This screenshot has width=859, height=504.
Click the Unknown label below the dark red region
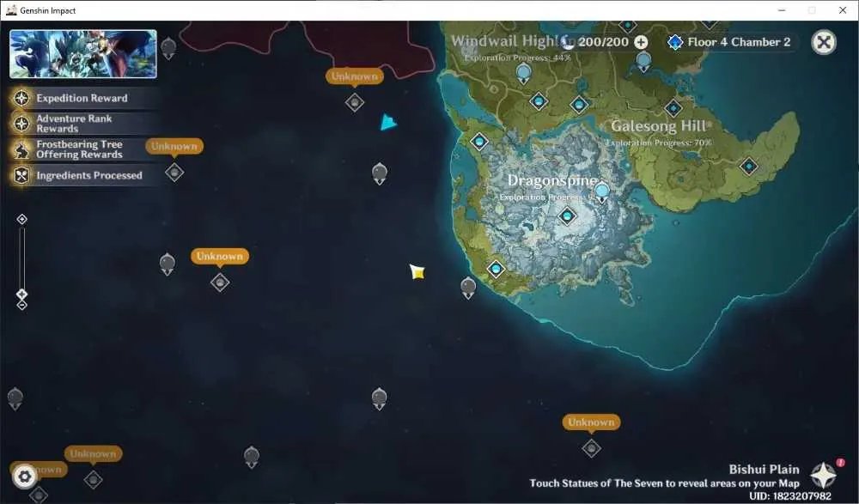(355, 76)
